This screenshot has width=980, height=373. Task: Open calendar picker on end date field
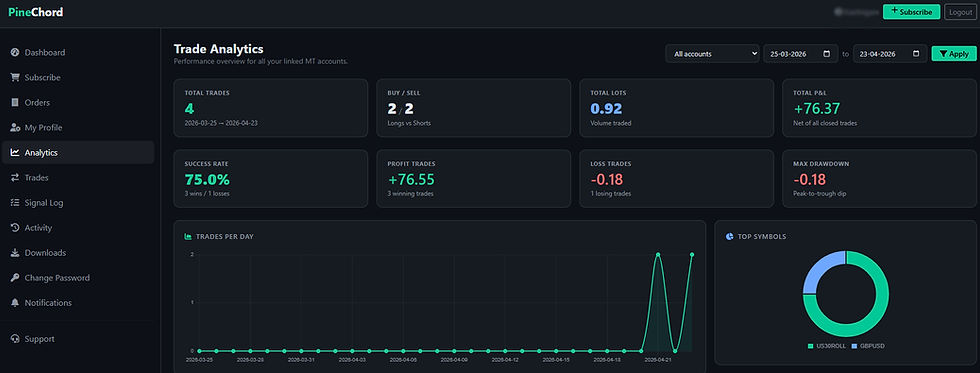pos(916,54)
